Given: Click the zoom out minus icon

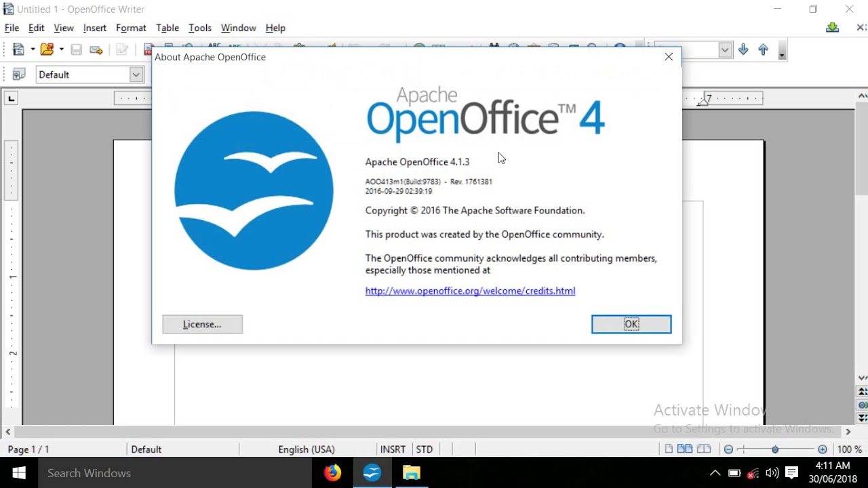Looking at the screenshot, I should click(728, 449).
